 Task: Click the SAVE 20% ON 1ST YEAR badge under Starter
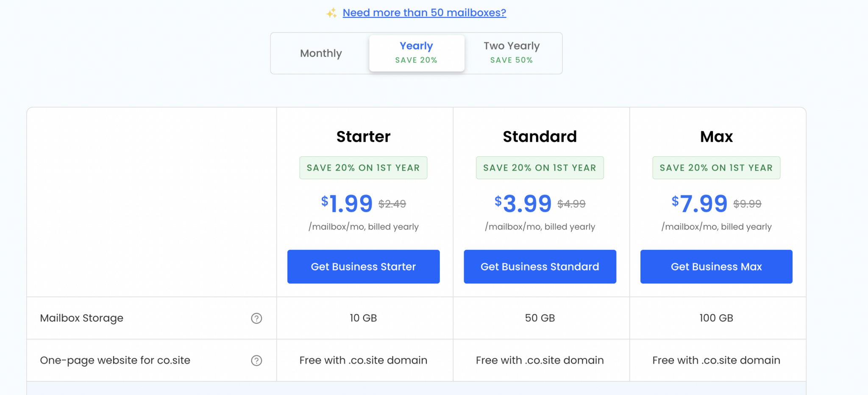[363, 168]
